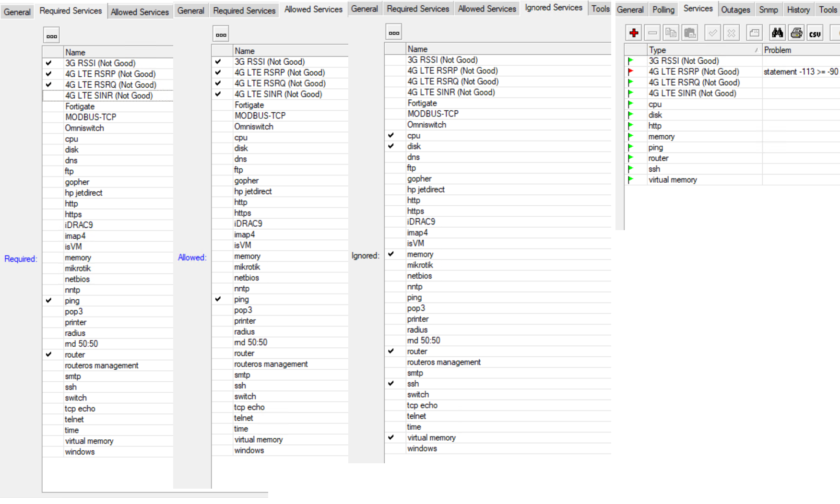Click the green flag beside router service
Viewport: 840px width, 504px height.
[630, 158]
